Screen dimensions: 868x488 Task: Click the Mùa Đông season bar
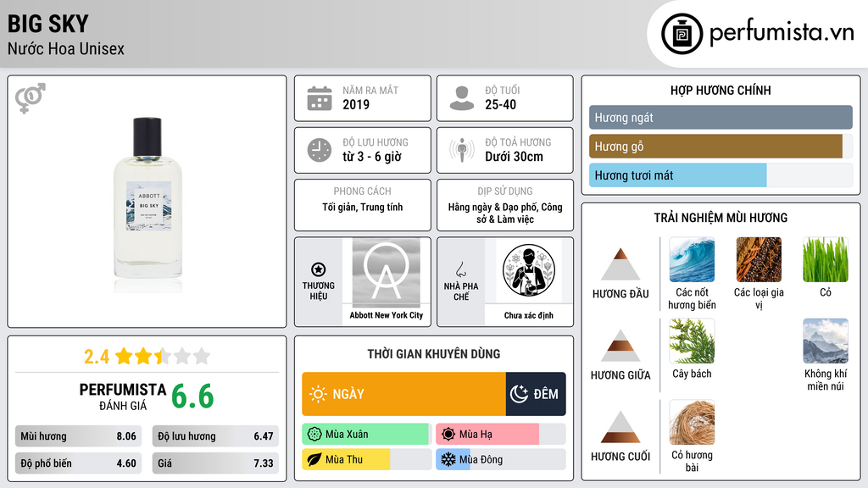click(500, 459)
